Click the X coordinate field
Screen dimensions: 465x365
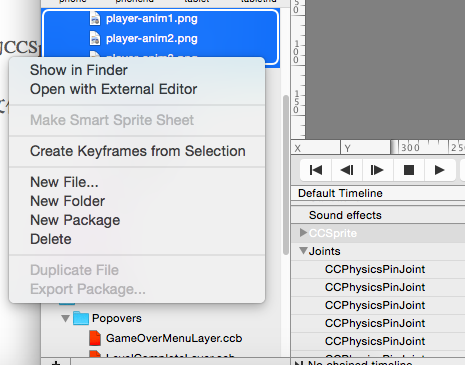click(315, 147)
